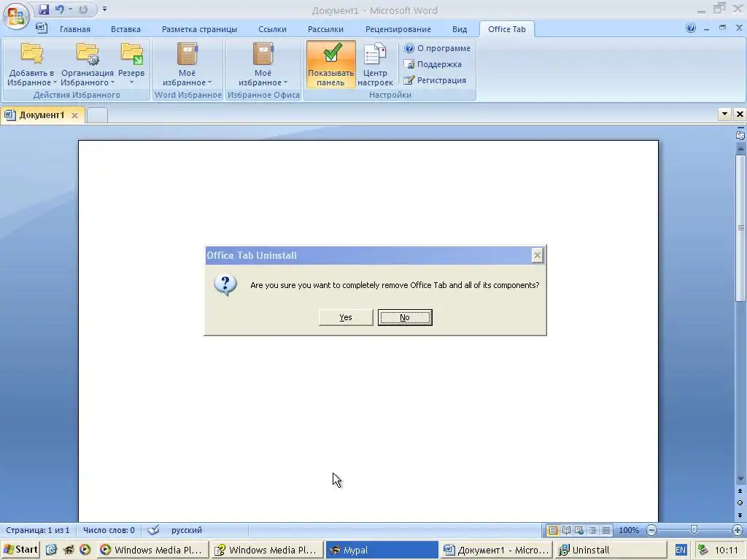The height and width of the screenshot is (560, 747).
Task: Switch to the Вставка tab
Action: 125,29
